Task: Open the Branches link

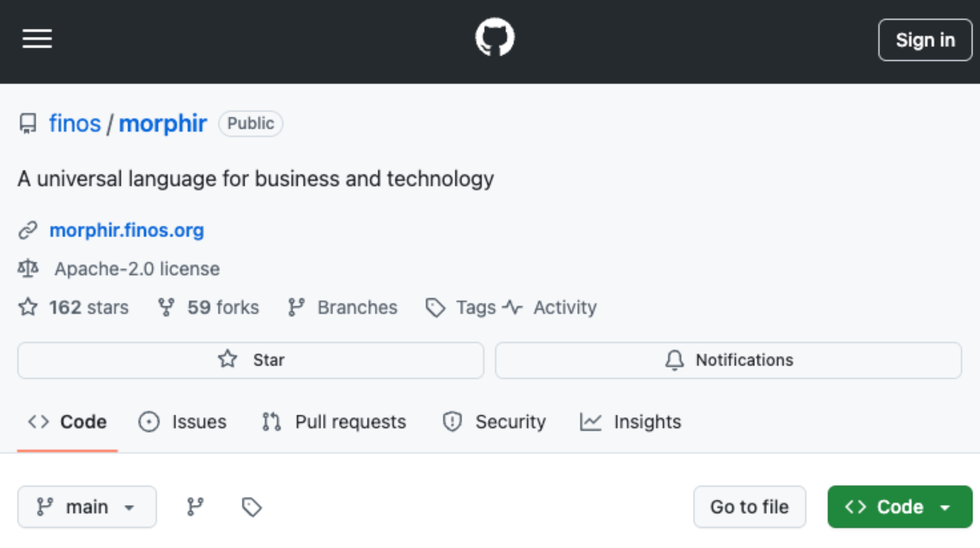Action: pos(357,307)
